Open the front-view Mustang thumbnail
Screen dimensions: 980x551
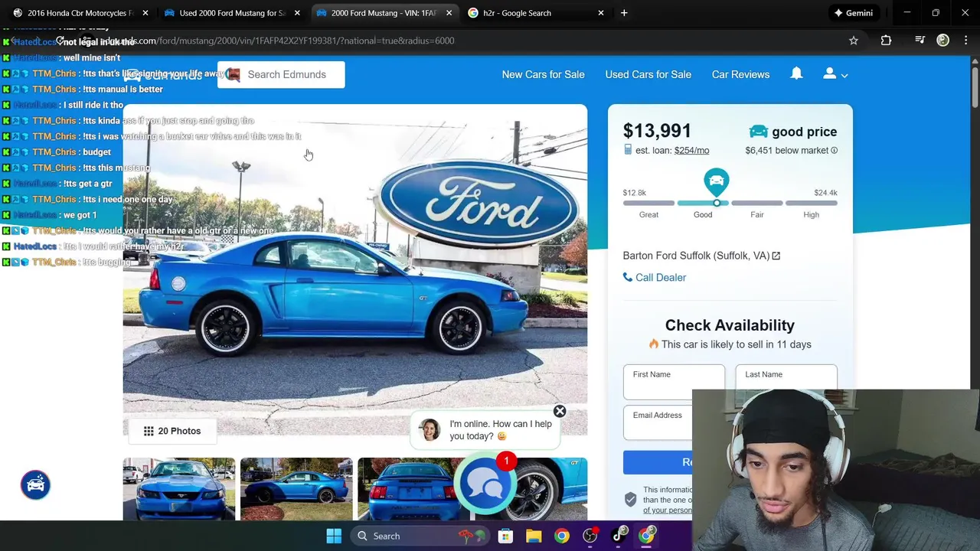[179, 489]
